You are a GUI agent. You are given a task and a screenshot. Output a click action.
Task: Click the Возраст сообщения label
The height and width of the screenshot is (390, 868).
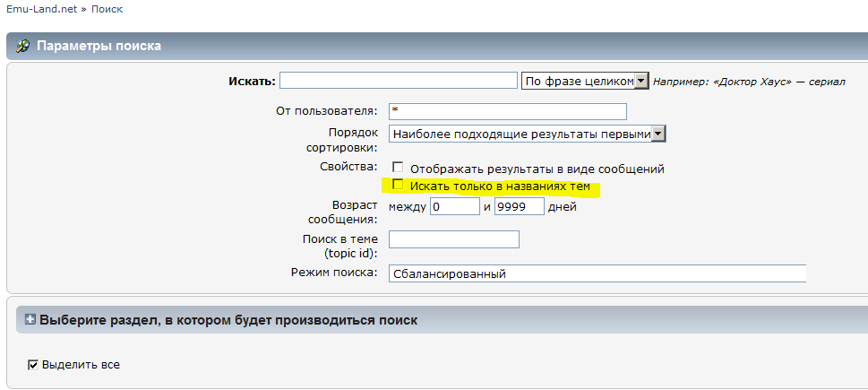pyautogui.click(x=342, y=212)
